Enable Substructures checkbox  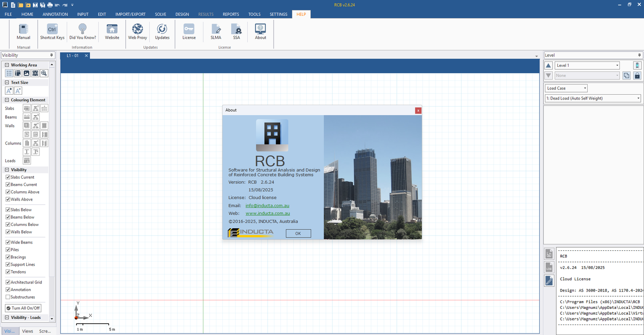[8, 297]
